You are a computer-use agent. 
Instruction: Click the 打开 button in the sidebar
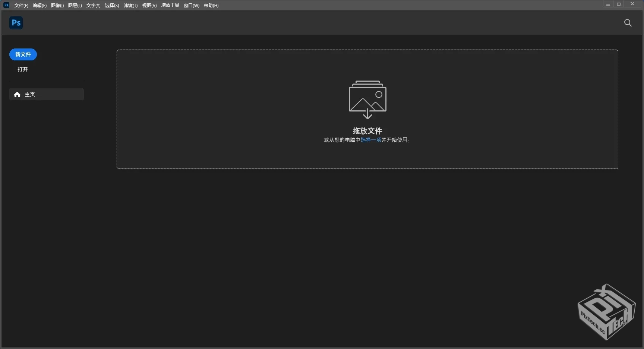pos(23,69)
